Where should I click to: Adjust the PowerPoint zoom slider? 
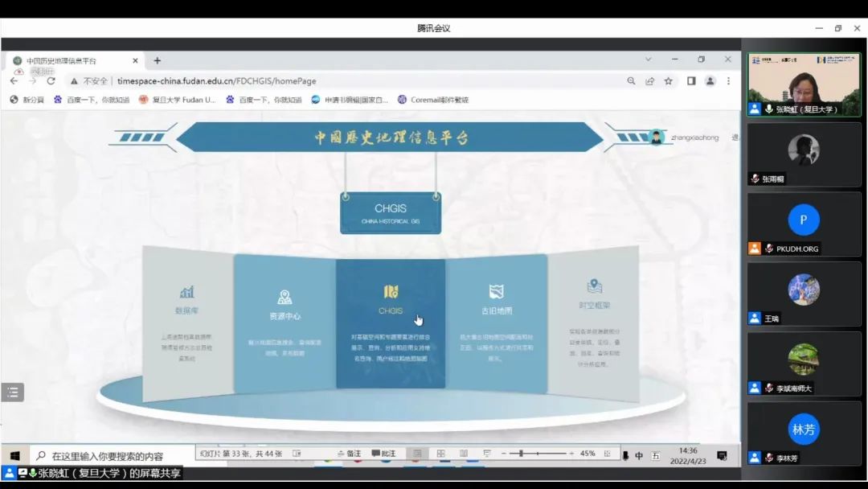point(522,454)
